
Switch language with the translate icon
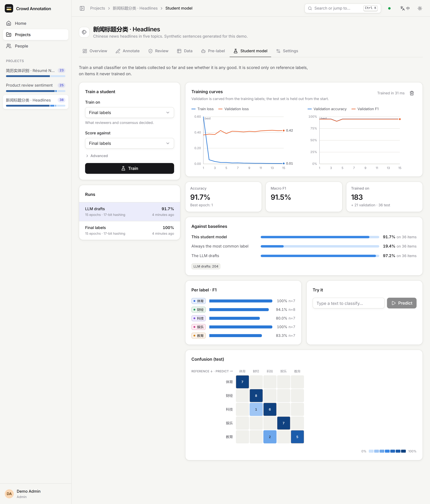tap(405, 8)
